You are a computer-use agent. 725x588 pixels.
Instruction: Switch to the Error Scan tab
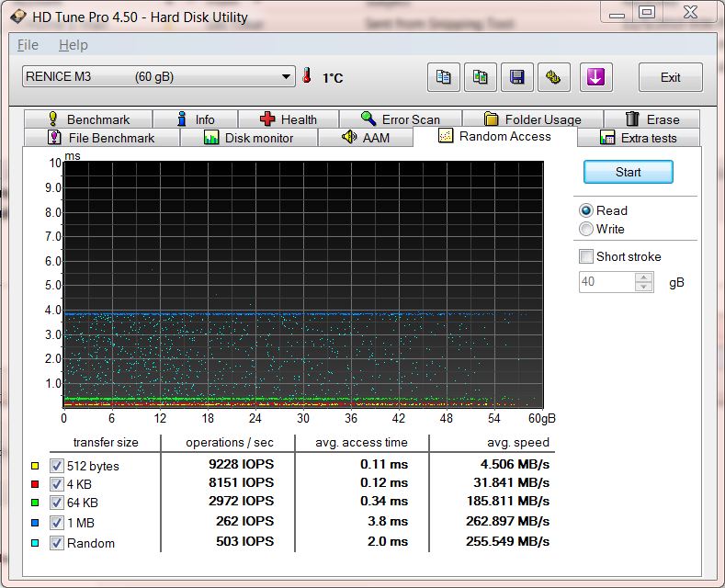pos(401,119)
